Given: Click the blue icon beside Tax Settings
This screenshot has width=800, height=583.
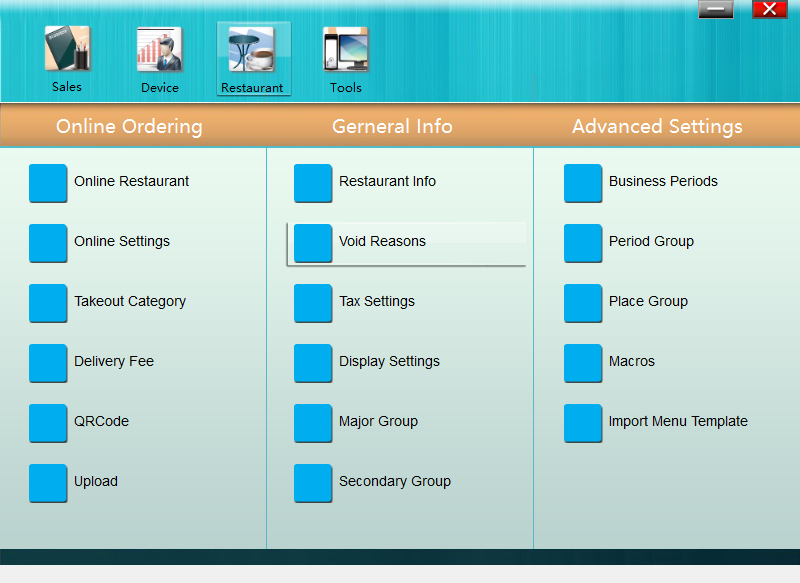Looking at the screenshot, I should tap(313, 303).
